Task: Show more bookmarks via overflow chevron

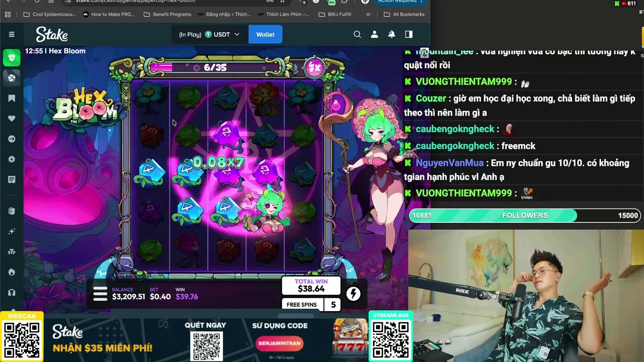Action: pos(368,15)
